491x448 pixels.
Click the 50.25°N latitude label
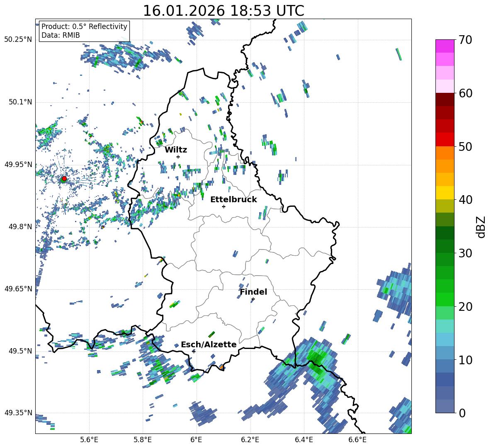coord(18,40)
